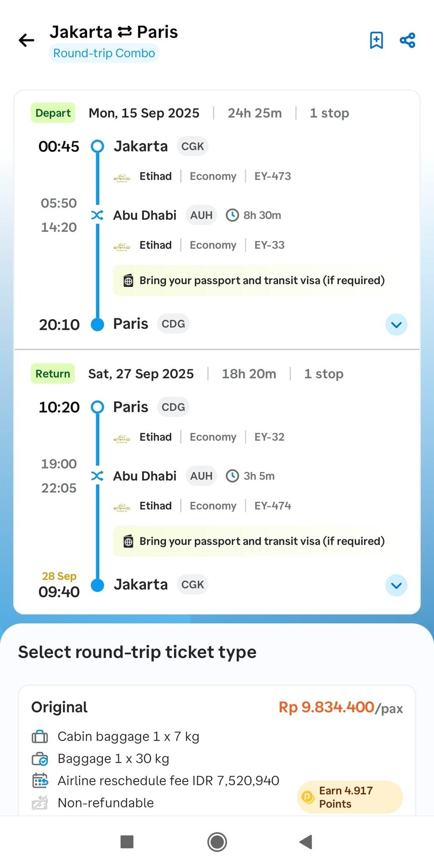Go back using the arrow icon

tap(26, 40)
